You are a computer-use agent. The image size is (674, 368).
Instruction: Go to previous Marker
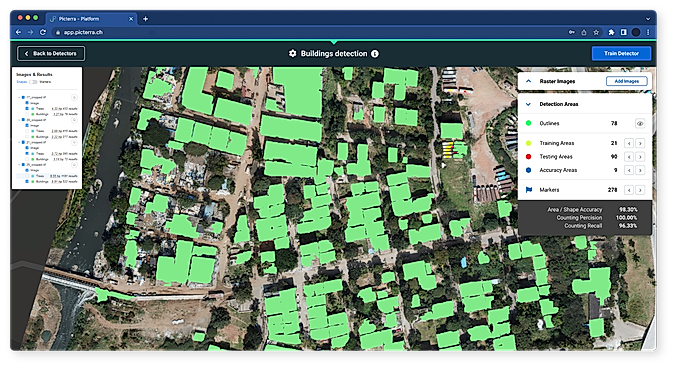tap(629, 190)
